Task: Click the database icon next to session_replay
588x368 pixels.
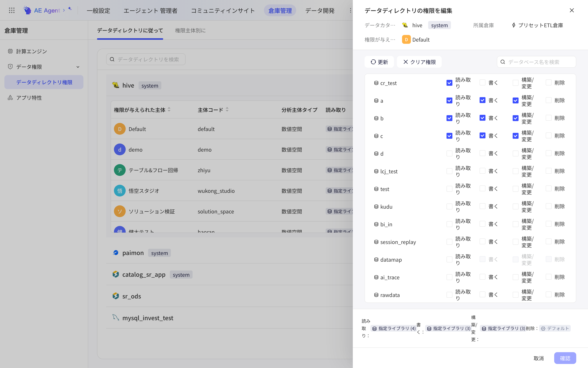Action: tap(376, 242)
